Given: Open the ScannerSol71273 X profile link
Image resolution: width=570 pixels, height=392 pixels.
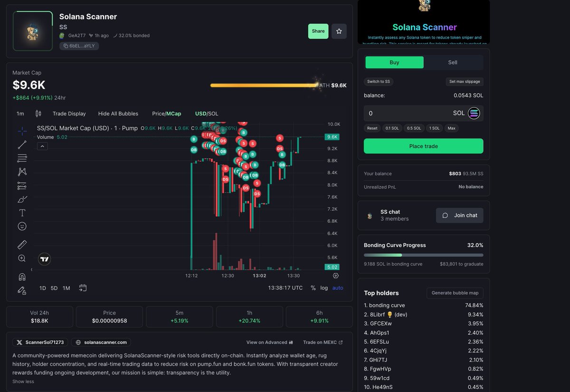Looking at the screenshot, I should point(41,342).
